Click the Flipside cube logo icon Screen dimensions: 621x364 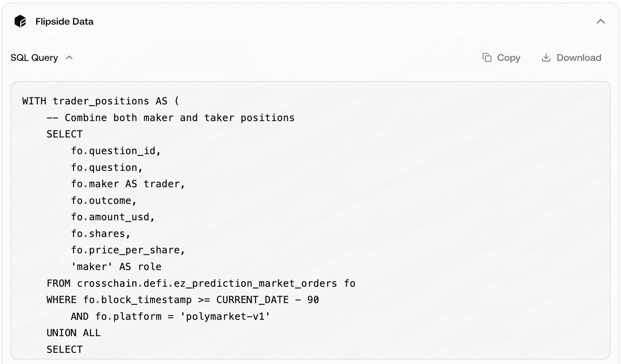[x=21, y=22]
